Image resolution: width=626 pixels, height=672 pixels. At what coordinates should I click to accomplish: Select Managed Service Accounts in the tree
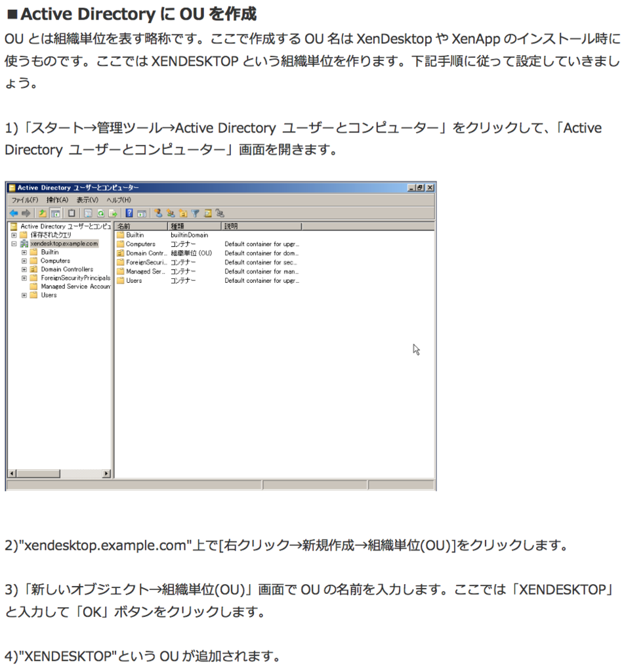(x=75, y=286)
